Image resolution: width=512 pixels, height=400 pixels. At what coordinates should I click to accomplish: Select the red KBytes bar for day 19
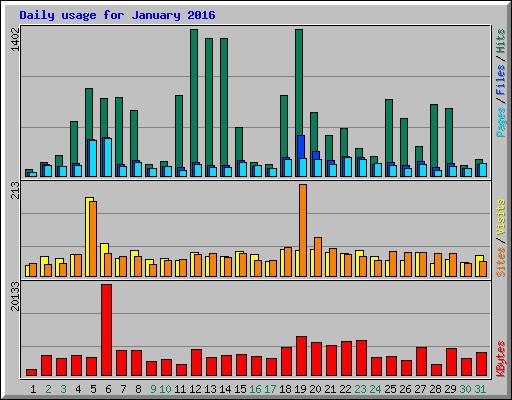coord(301,356)
